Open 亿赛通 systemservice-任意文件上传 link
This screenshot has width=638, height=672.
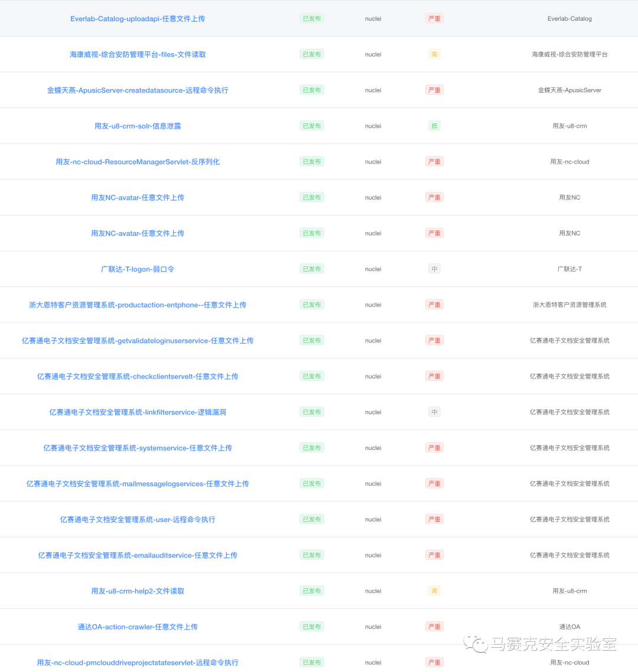138,448
